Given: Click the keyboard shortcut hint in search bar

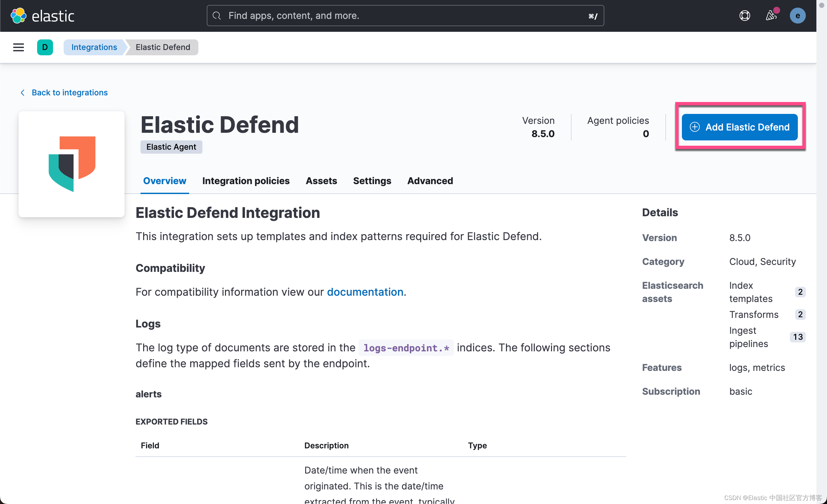Looking at the screenshot, I should (x=592, y=16).
